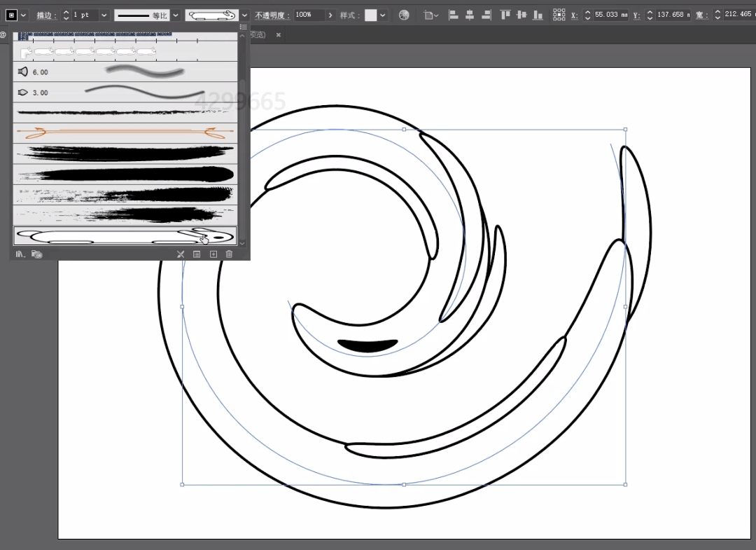
Task: Click the horizontal align left icon
Action: pyautogui.click(x=453, y=15)
